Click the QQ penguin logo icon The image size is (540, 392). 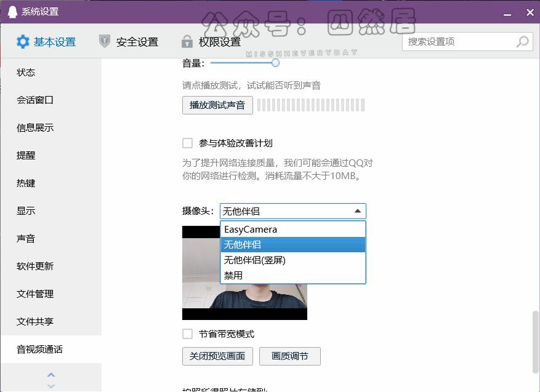(x=12, y=12)
